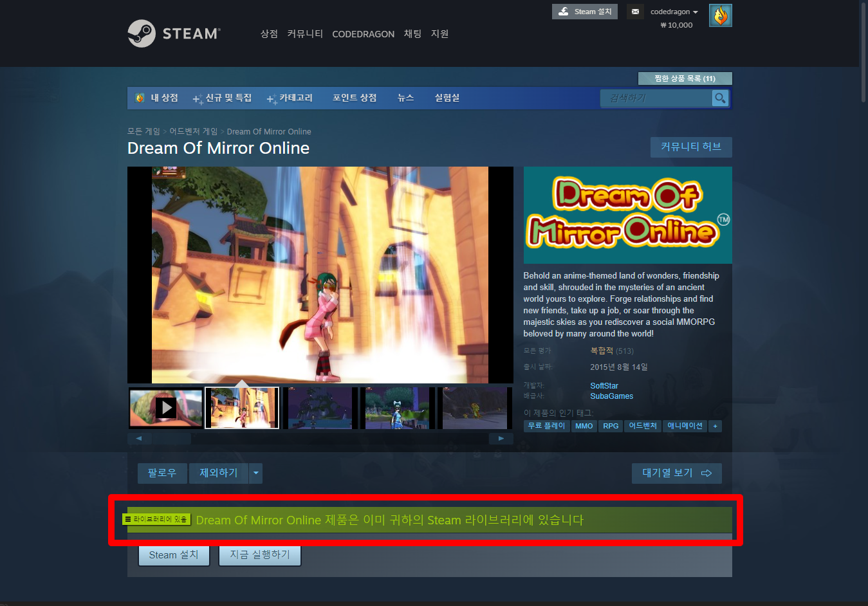
Task: Open the 지원 menu item
Action: 439,34
